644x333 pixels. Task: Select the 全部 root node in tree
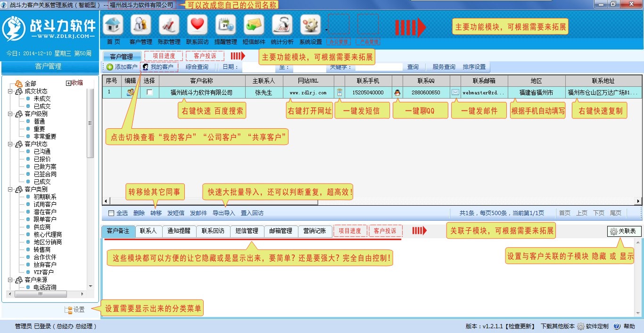click(30, 83)
